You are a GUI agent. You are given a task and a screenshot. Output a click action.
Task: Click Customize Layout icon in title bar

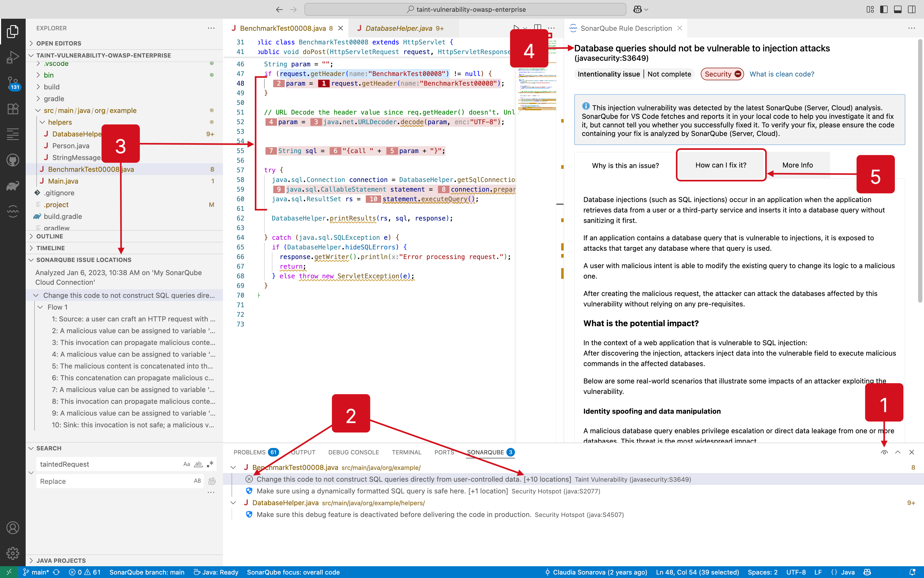[870, 10]
